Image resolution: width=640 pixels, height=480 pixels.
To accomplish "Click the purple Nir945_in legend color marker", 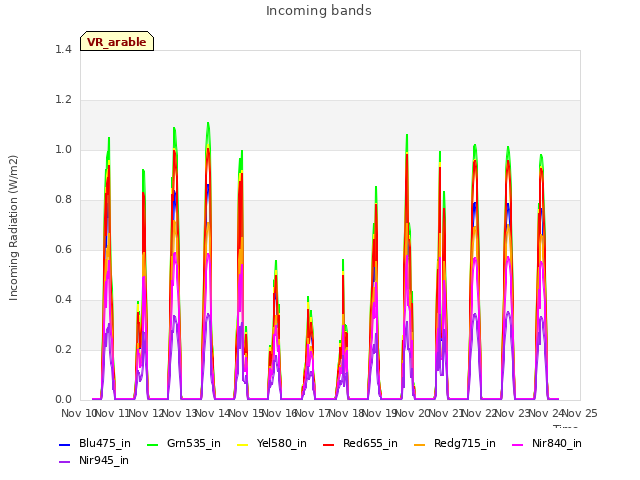I will point(64,462).
